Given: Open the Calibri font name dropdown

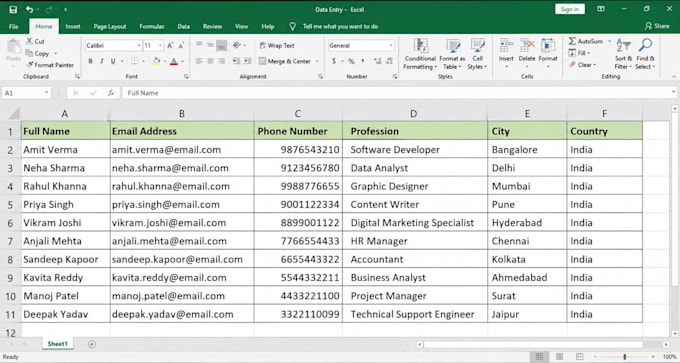Looking at the screenshot, I should point(139,46).
